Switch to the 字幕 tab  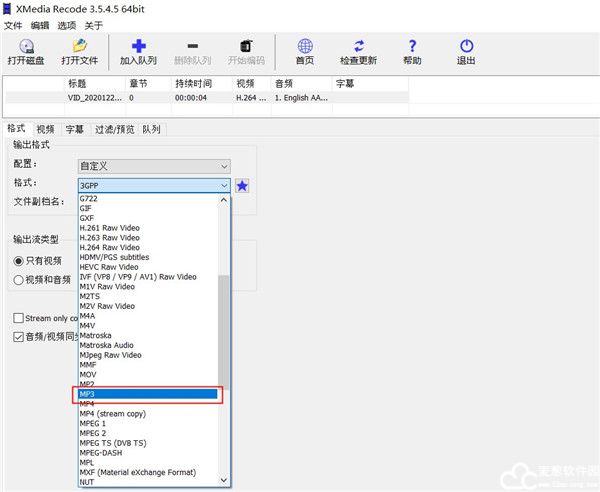point(74,129)
